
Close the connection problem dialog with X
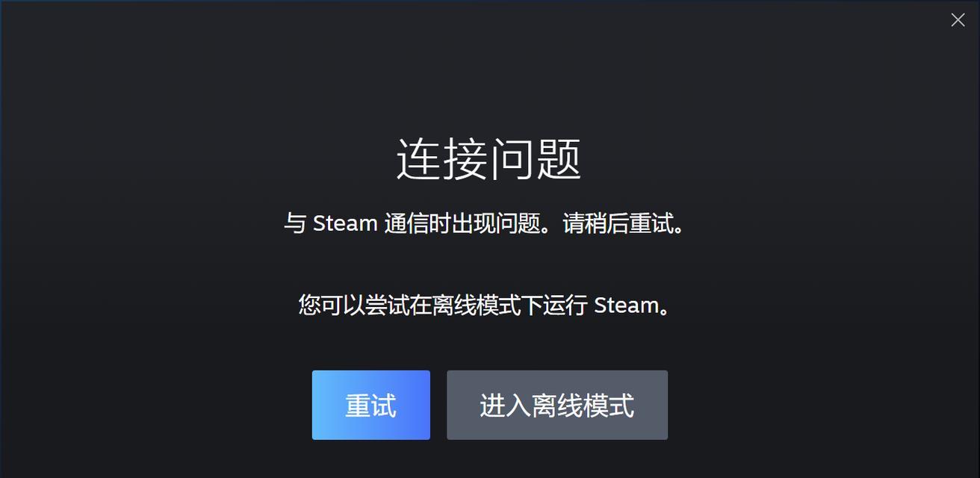[958, 20]
